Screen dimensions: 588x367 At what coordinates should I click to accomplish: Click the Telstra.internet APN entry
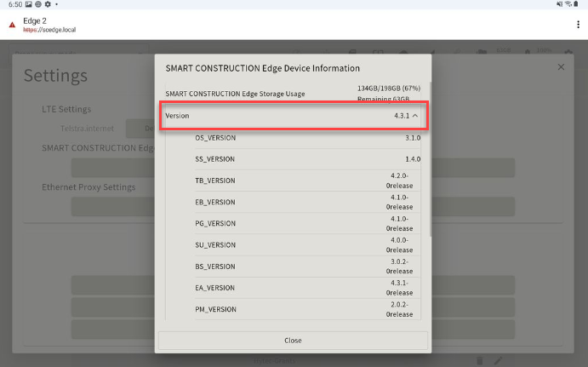(87, 129)
